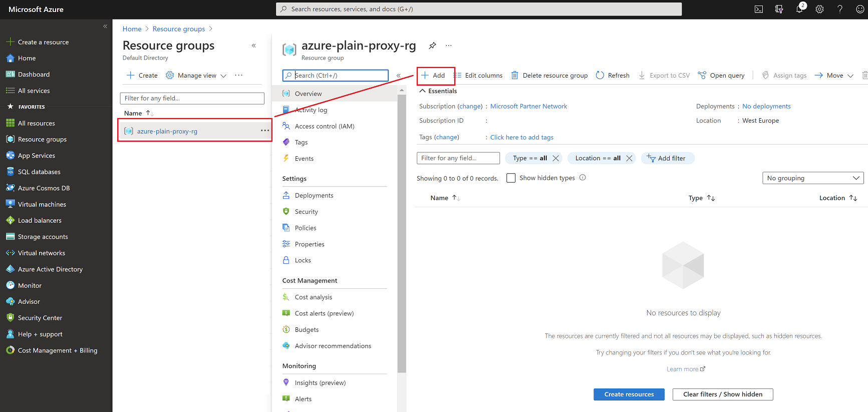
Task: Expand the Move dropdown
Action: [834, 75]
